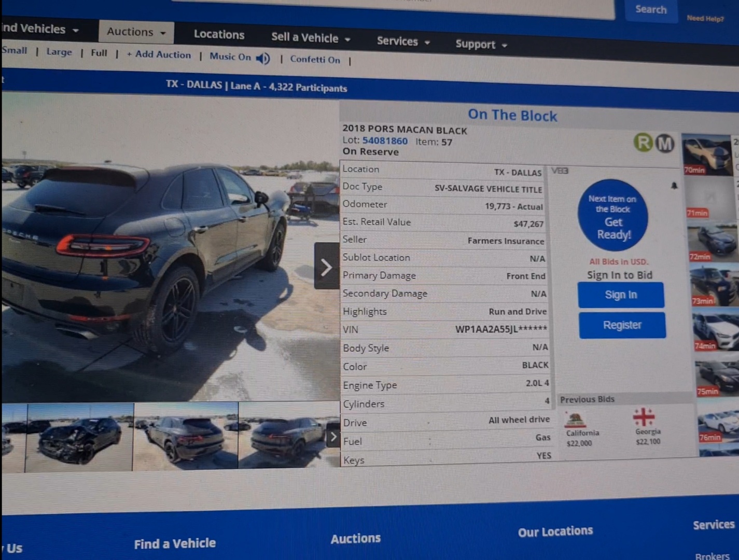739x560 pixels.
Task: Click the TX - DALLAS Lane A header
Action: click(256, 86)
